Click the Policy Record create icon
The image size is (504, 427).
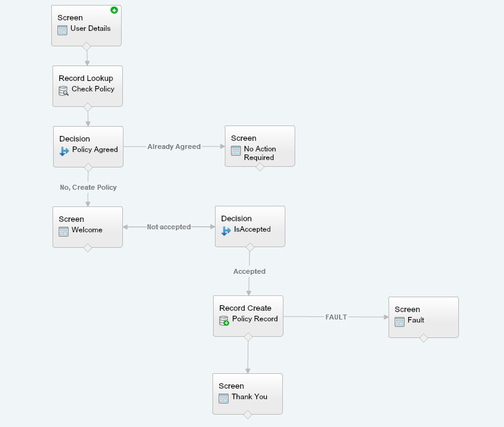pyautogui.click(x=224, y=320)
